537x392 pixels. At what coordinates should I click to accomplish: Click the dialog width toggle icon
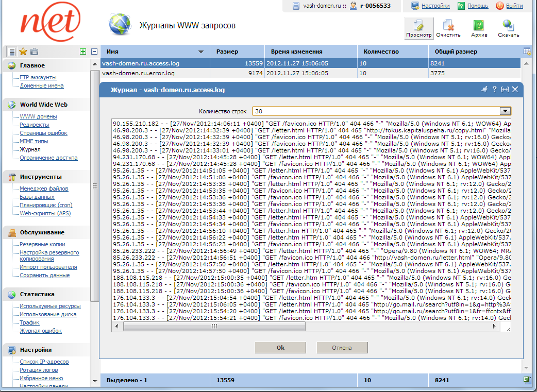tap(505, 89)
